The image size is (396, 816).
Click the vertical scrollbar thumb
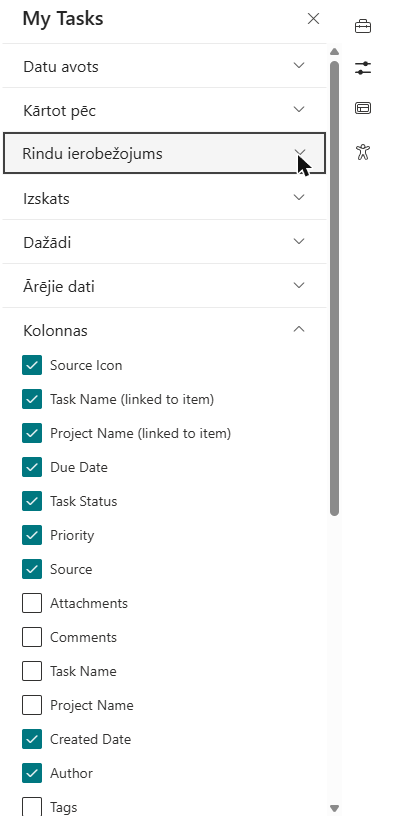pos(335,288)
